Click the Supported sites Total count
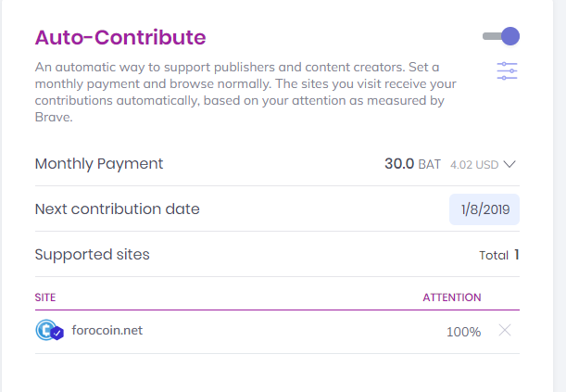 pos(517,255)
